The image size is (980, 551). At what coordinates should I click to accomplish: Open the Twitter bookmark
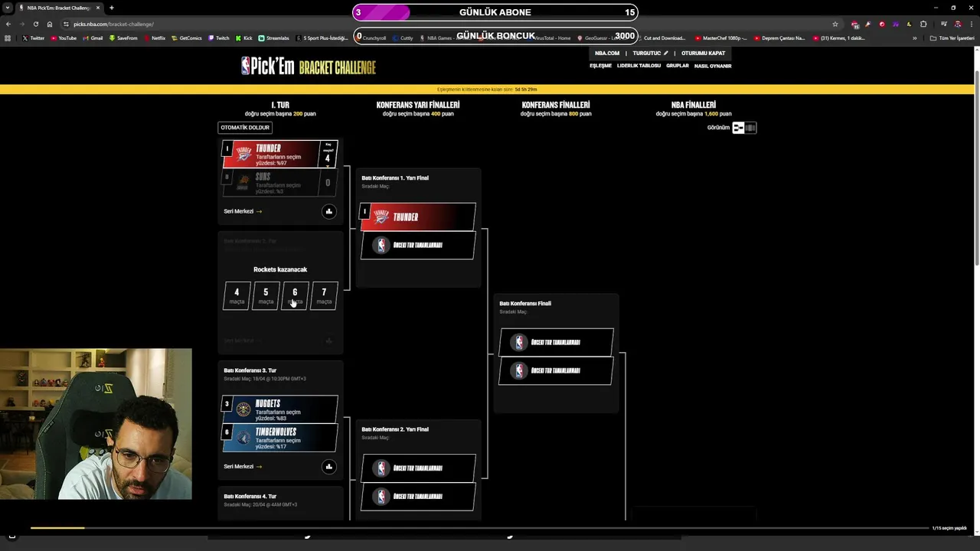pyautogui.click(x=34, y=37)
